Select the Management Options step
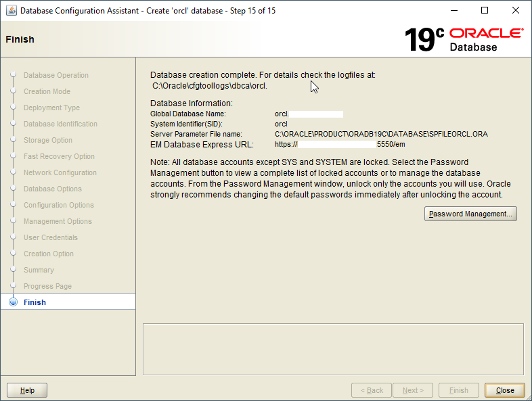 pos(58,221)
